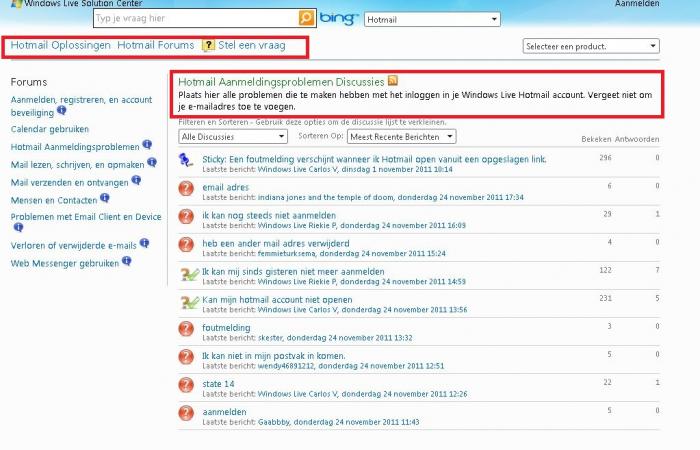
Task: Click question icon beside heb een ander mail adres verwijderd
Action: tap(186, 245)
